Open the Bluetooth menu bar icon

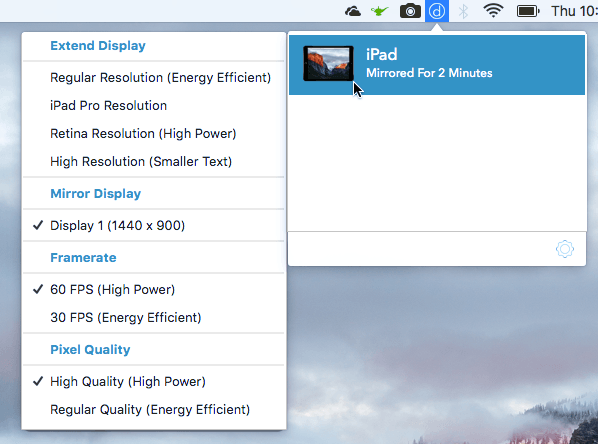tap(463, 11)
